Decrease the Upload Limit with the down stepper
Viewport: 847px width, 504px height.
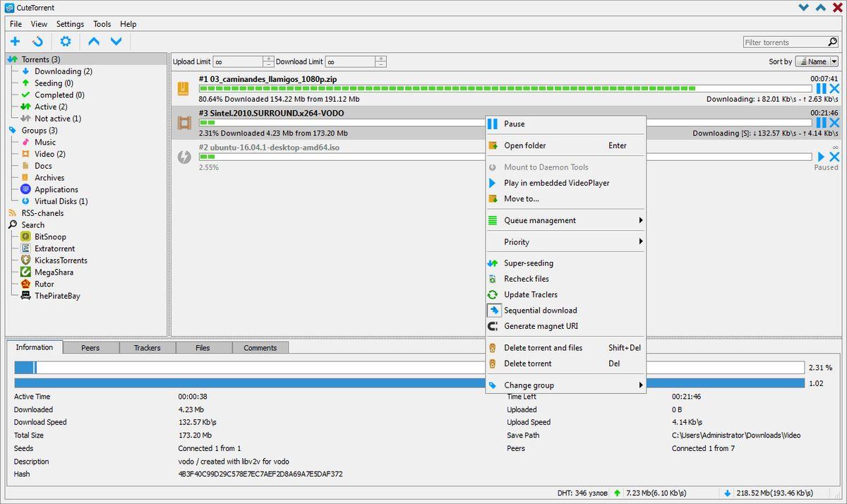click(x=268, y=64)
